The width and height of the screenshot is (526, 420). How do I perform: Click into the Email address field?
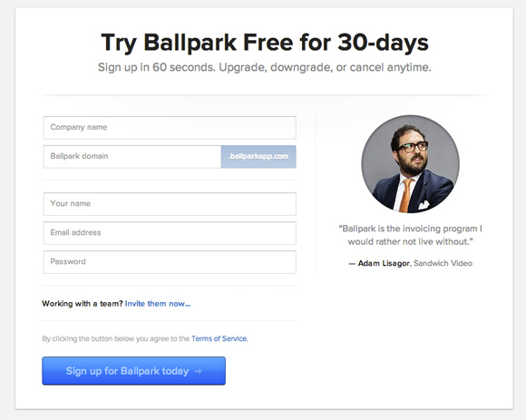click(170, 233)
